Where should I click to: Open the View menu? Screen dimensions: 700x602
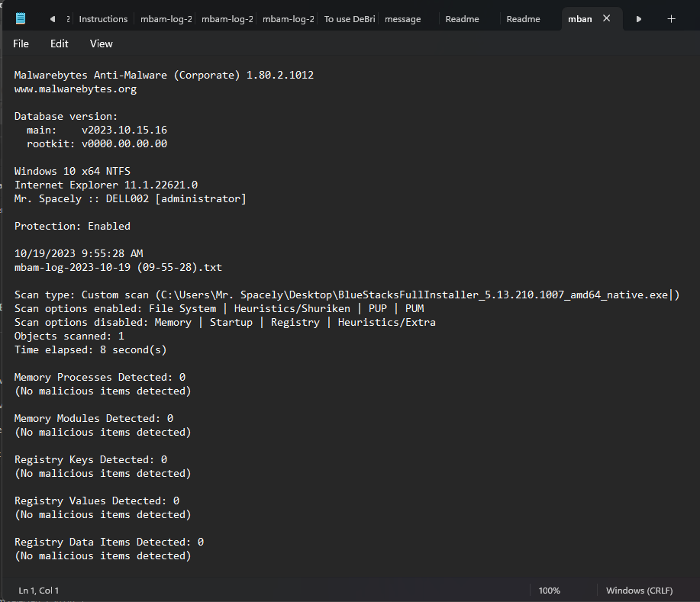102,43
